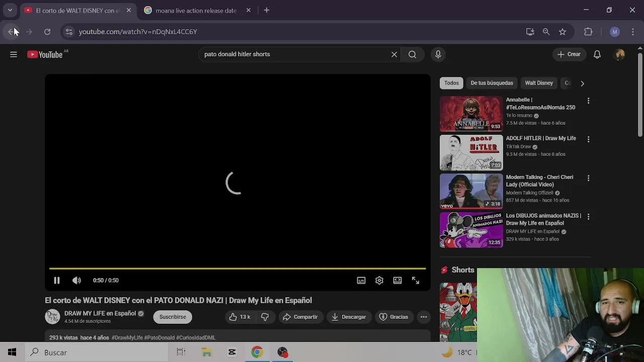Click the Suscribirse button
The height and width of the screenshot is (362, 644).
[173, 317]
